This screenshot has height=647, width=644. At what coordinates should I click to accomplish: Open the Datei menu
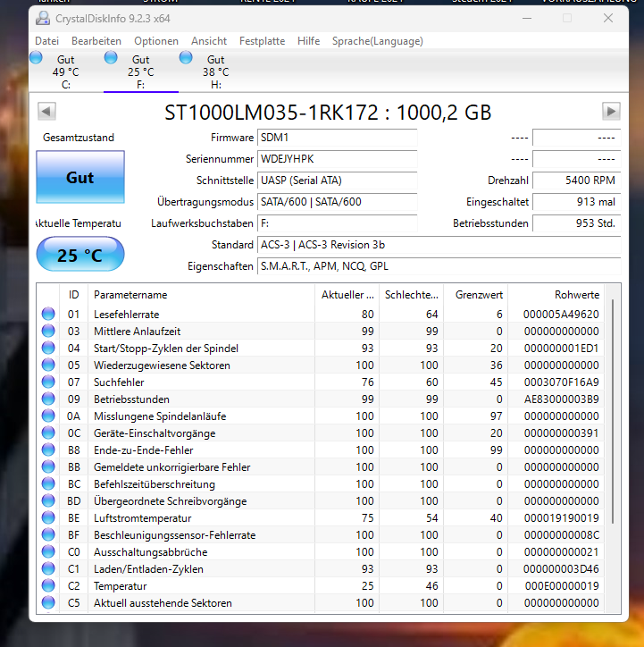pyautogui.click(x=47, y=41)
